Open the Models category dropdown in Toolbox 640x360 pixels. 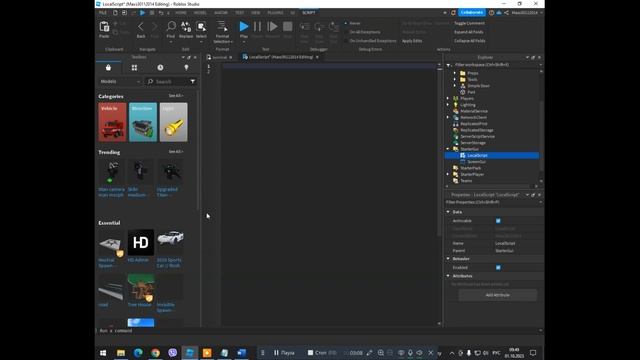(x=120, y=82)
